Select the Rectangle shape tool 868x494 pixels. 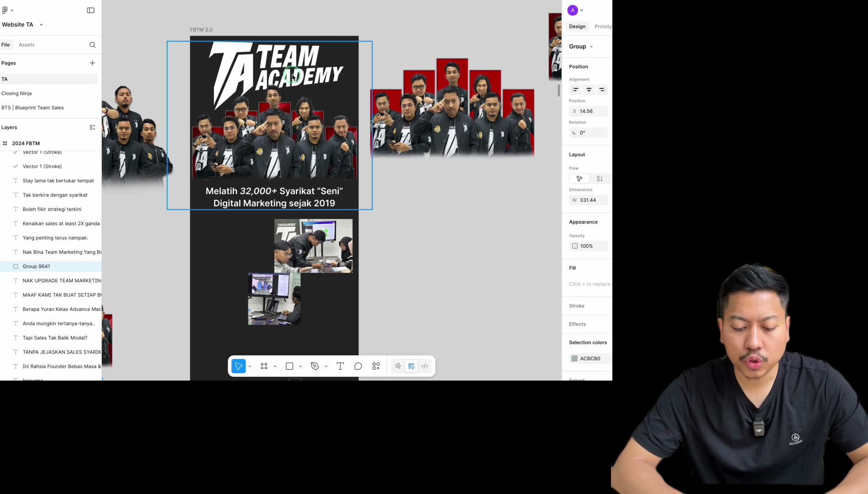[x=289, y=366]
